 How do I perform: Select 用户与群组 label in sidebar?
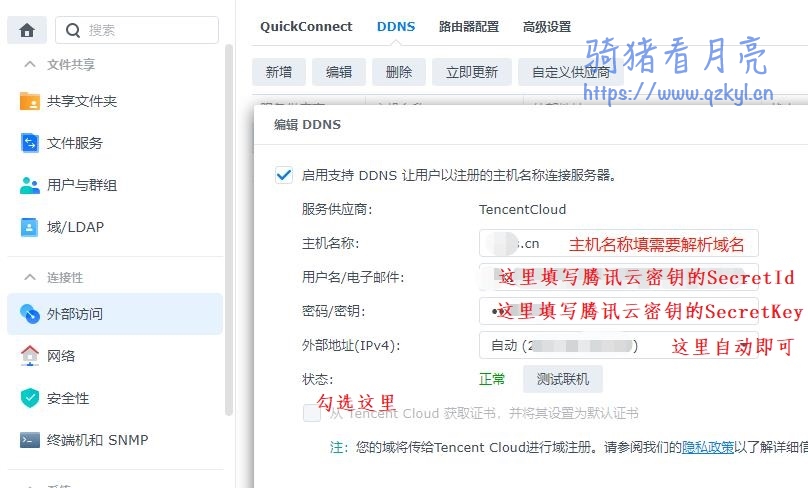click(x=82, y=185)
